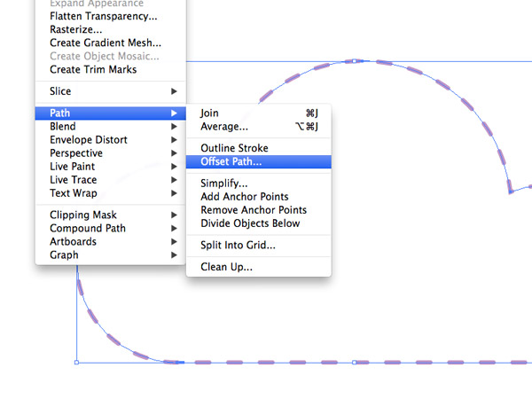The width and height of the screenshot is (532, 399).
Task: Choose Simplify from Path submenu
Action: 259,184
